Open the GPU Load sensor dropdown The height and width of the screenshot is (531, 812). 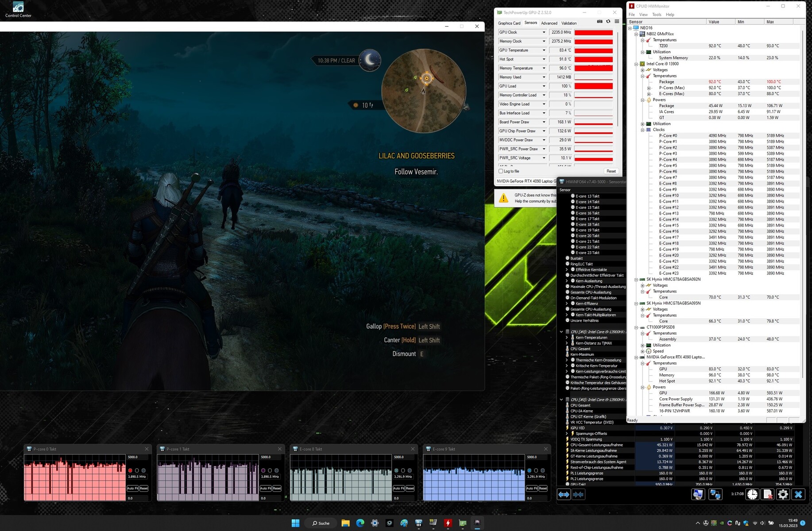pyautogui.click(x=544, y=86)
